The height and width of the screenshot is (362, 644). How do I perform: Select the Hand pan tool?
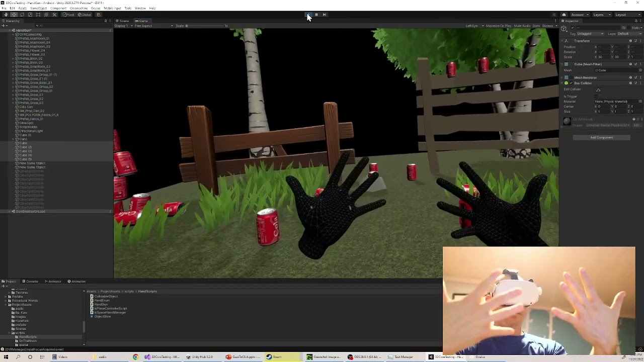tap(6, 15)
